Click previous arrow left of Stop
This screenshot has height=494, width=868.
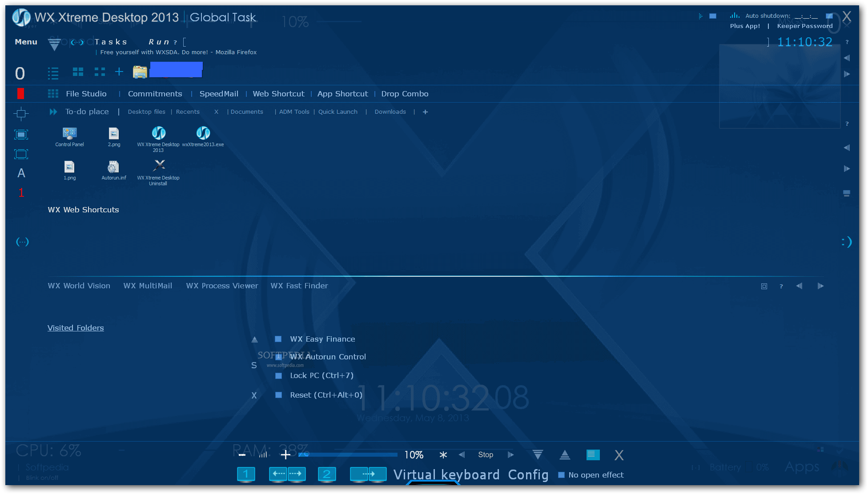click(x=462, y=454)
